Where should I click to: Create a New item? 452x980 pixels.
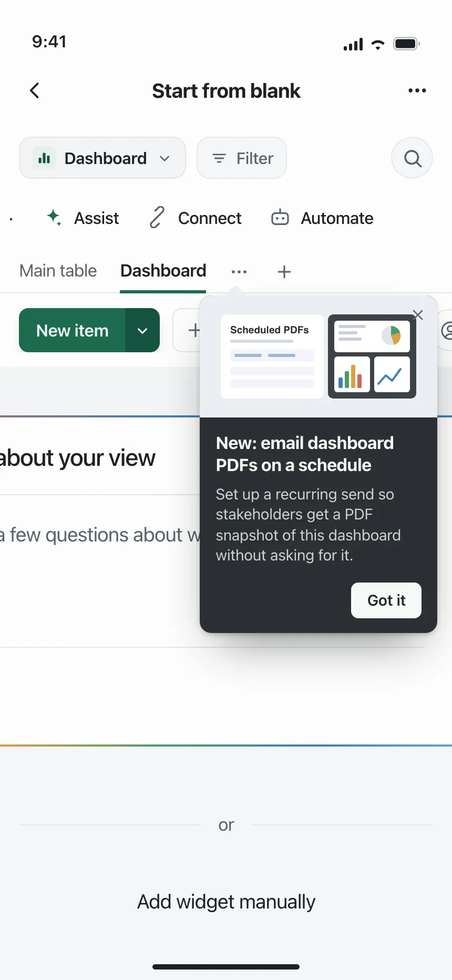[x=73, y=331]
